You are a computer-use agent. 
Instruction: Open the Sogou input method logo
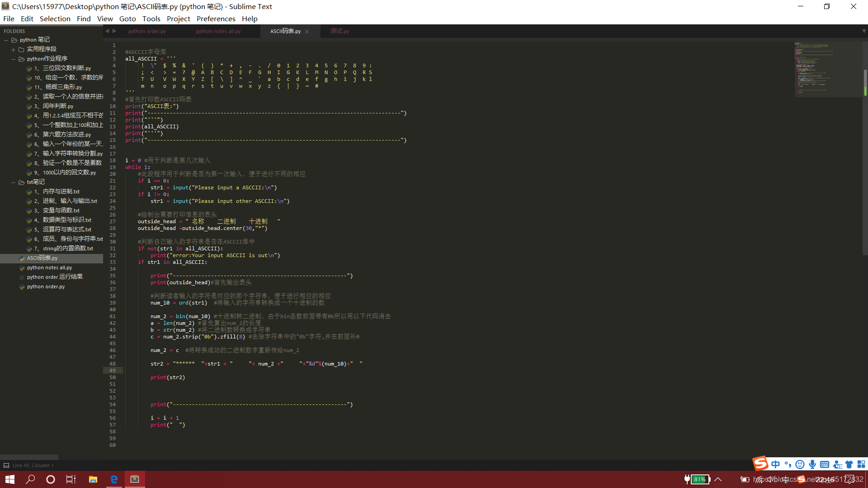(760, 464)
